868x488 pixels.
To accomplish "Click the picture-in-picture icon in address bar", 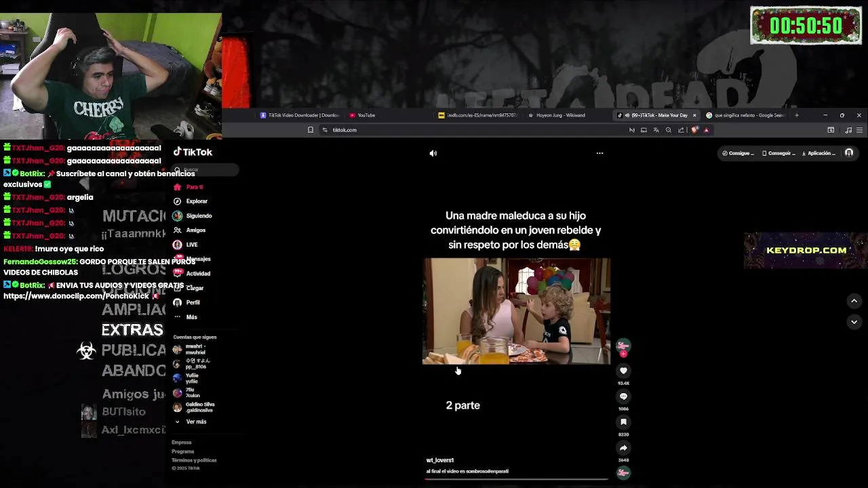I will (x=644, y=130).
